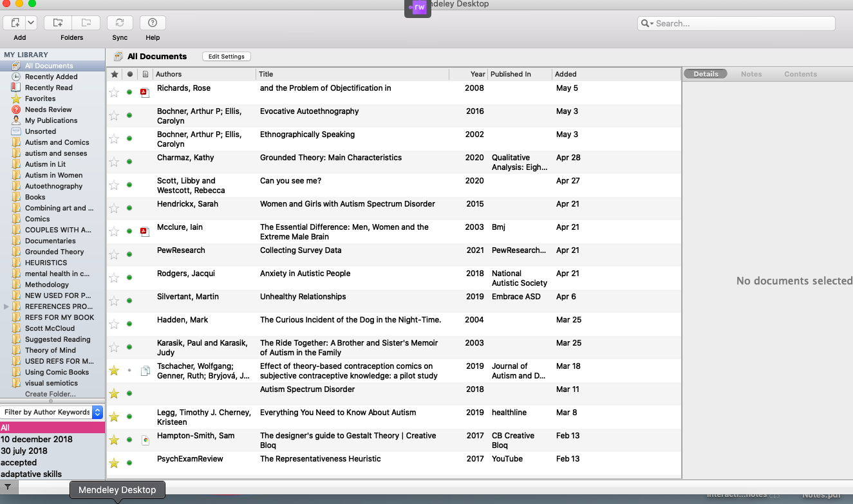Screen dimensions: 853x504
Task: Sort documents by the Added column header
Action: click(x=616, y=74)
